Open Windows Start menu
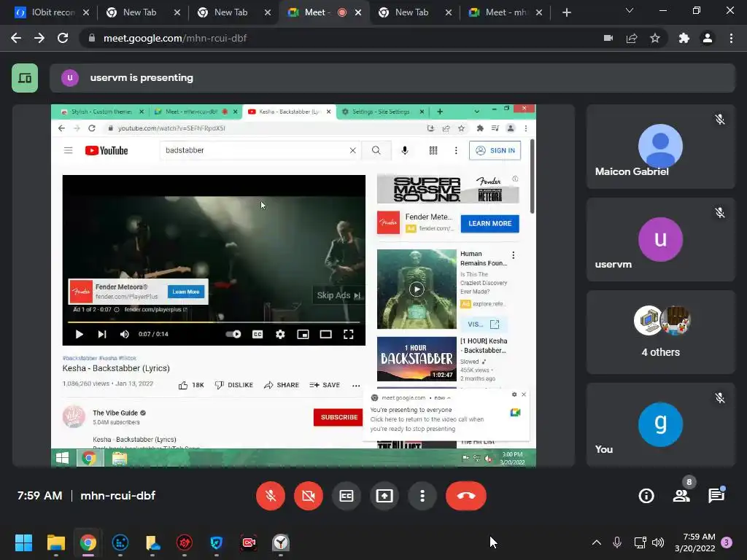Screen dimensions: 747x560 click(23, 542)
